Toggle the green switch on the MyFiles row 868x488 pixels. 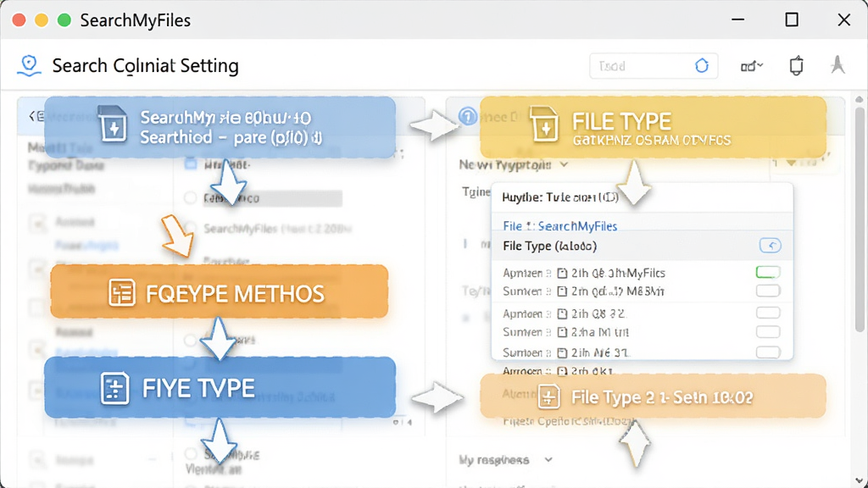(x=768, y=272)
